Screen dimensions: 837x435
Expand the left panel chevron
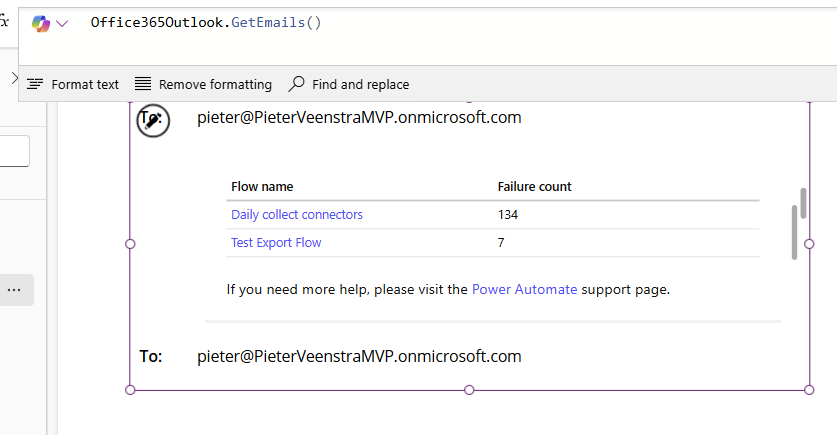point(14,78)
